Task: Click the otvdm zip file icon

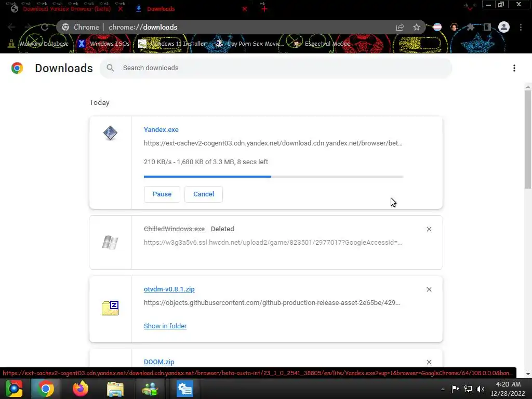Action: [110, 308]
